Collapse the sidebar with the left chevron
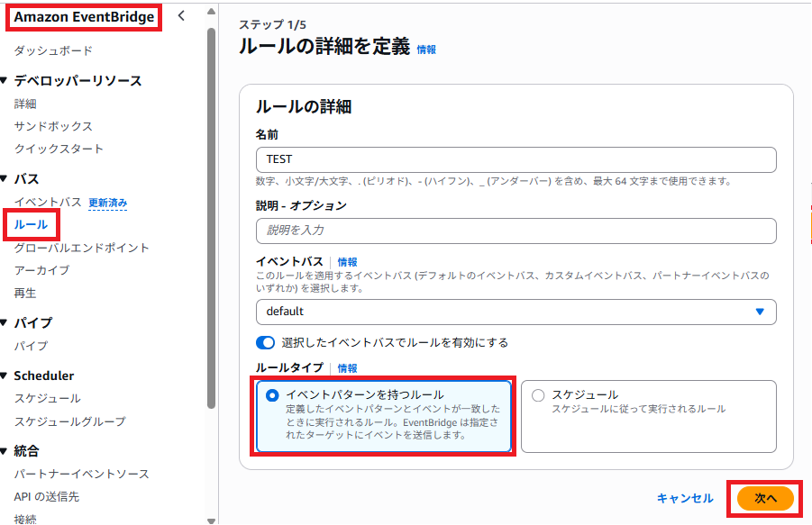This screenshot has width=812, height=525. [181, 15]
